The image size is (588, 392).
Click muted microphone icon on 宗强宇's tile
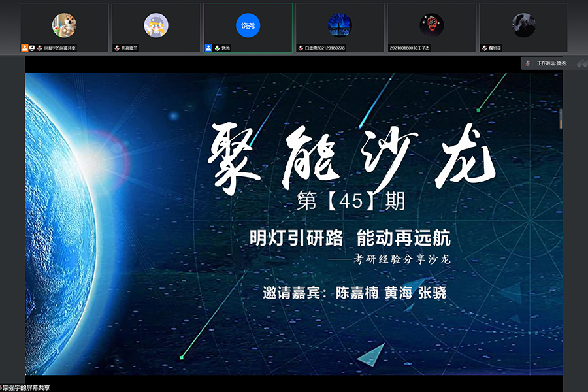(x=39, y=48)
